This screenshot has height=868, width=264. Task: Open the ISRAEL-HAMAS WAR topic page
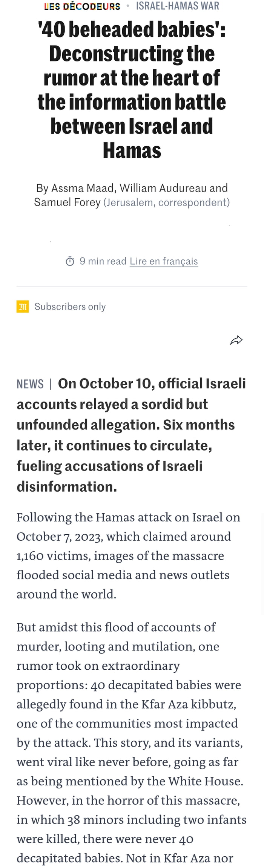click(x=177, y=6)
